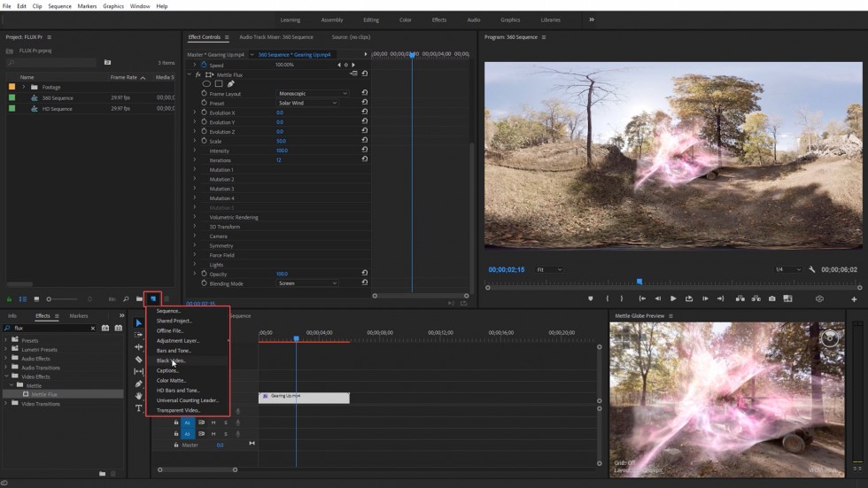Select the Razor tool in the timeline toolbar

(x=139, y=360)
